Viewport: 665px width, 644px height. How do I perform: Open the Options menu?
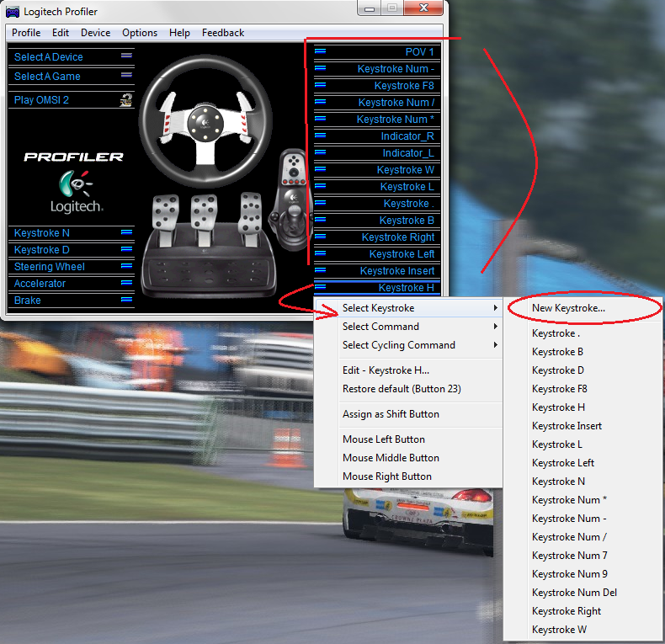coord(140,33)
